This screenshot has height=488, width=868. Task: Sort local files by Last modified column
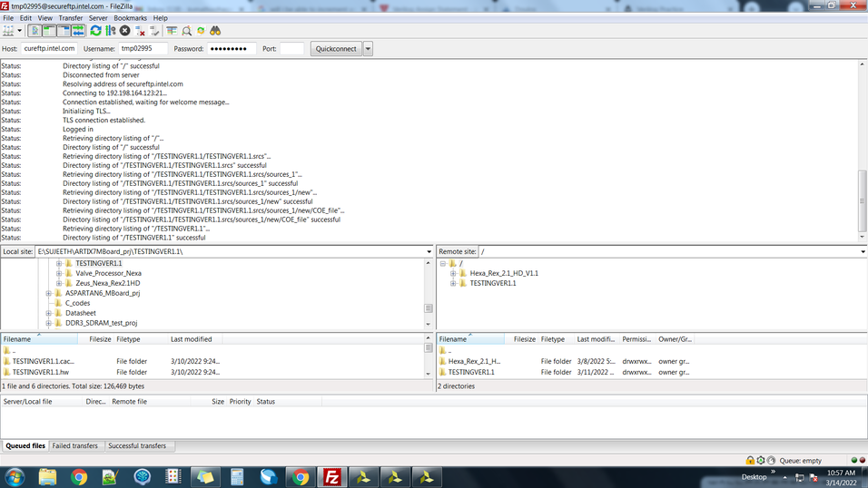pyautogui.click(x=195, y=339)
